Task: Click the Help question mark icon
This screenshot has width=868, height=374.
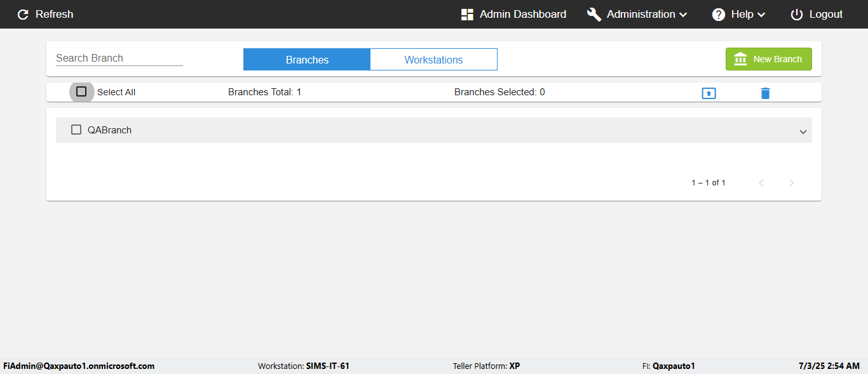Action: pos(719,15)
